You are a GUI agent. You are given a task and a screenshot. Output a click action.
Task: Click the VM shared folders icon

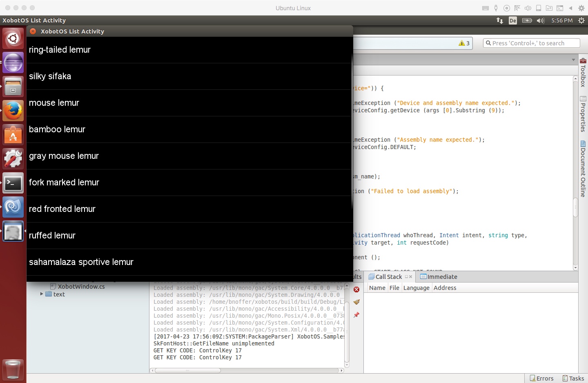tap(549, 8)
